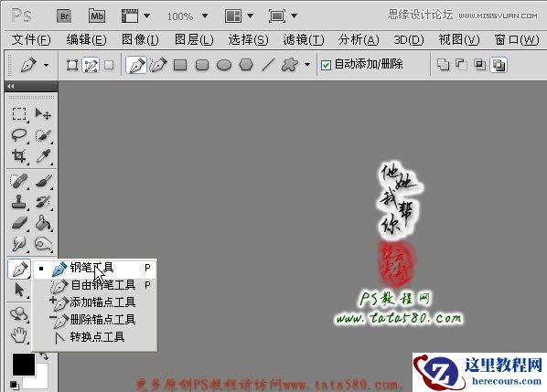The width and height of the screenshot is (547, 392).
Task: Choose 转换点工具 from the flyout
Action: [94, 337]
